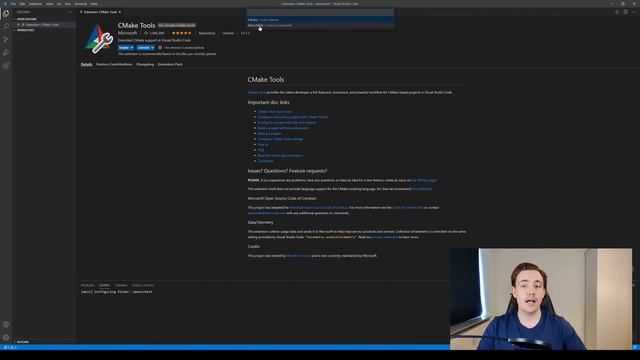The height and width of the screenshot is (360, 640).
Task: Select the Extension: CMake Tools editor tab
Action: coord(100,12)
